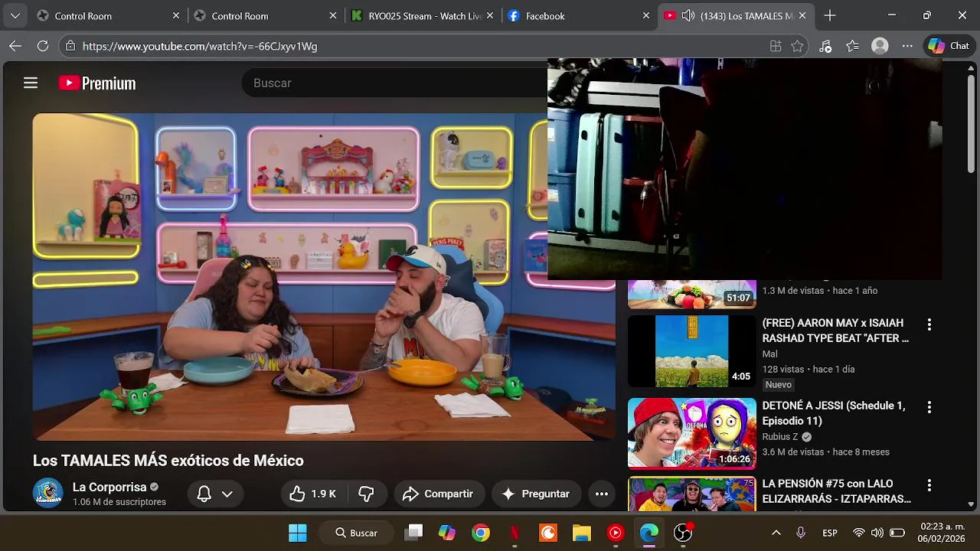Viewport: 980px width, 551px height.
Task: Open the Wi-Fi network tray icon
Action: [859, 533]
